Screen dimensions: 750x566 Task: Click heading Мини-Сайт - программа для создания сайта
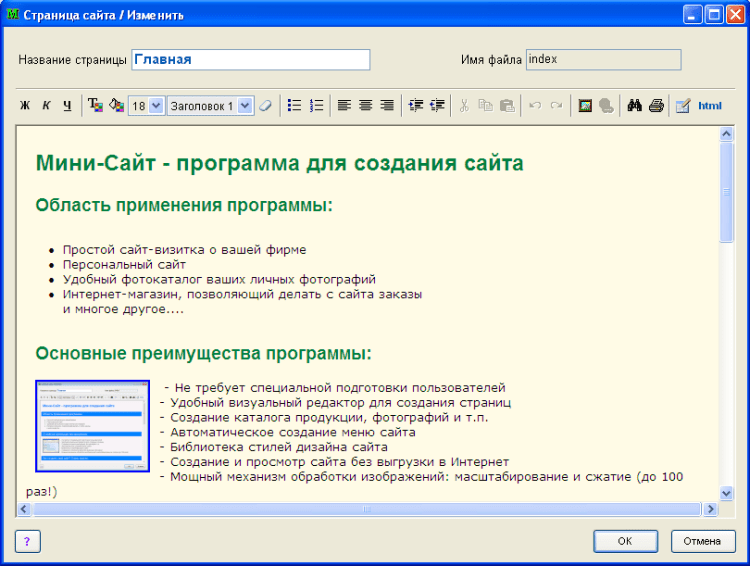(279, 163)
